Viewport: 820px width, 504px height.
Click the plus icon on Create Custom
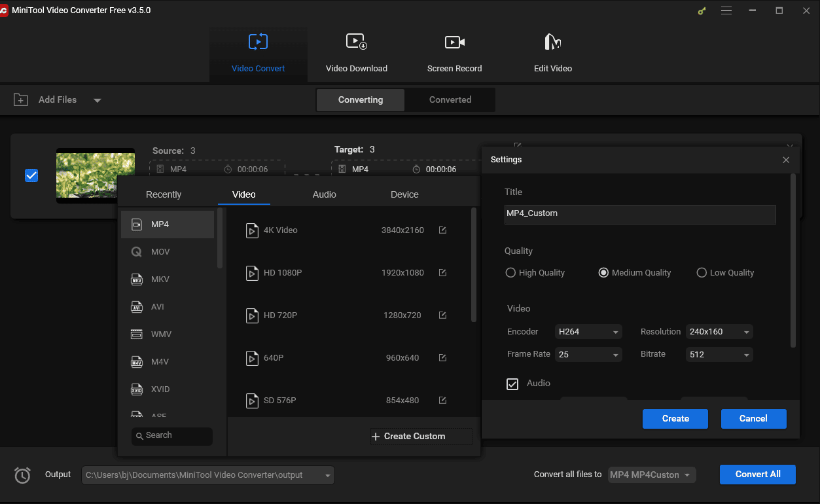click(375, 437)
